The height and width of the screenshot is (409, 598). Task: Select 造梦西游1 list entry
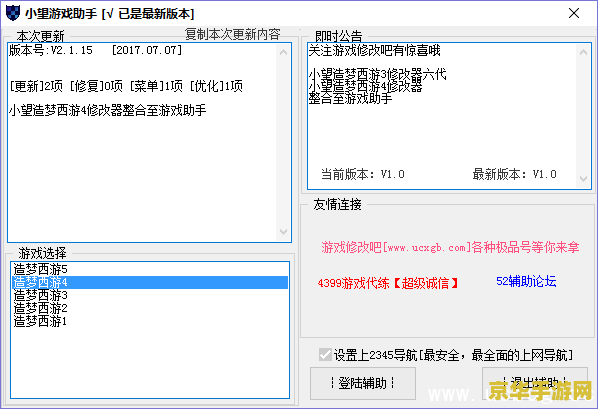coord(150,321)
